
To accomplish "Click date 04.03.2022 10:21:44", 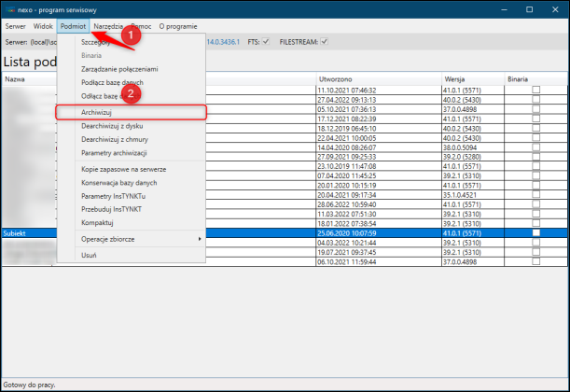I will pyautogui.click(x=347, y=243).
